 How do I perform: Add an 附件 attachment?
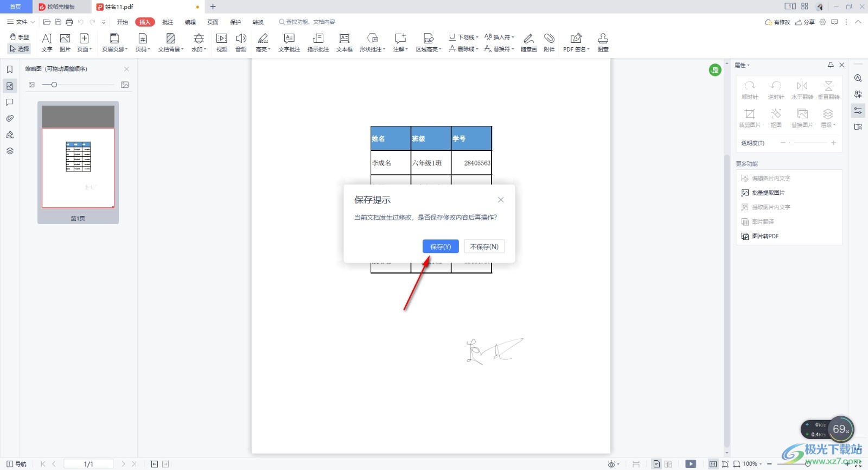[550, 42]
